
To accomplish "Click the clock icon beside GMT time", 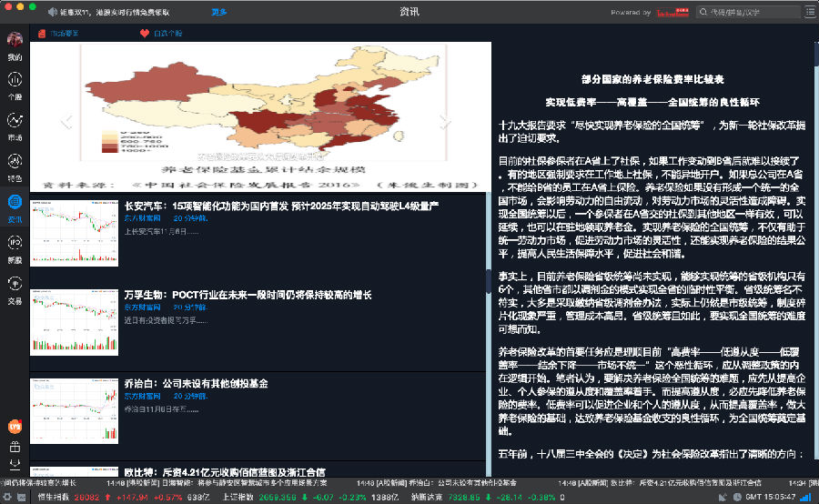I will coord(737,498).
